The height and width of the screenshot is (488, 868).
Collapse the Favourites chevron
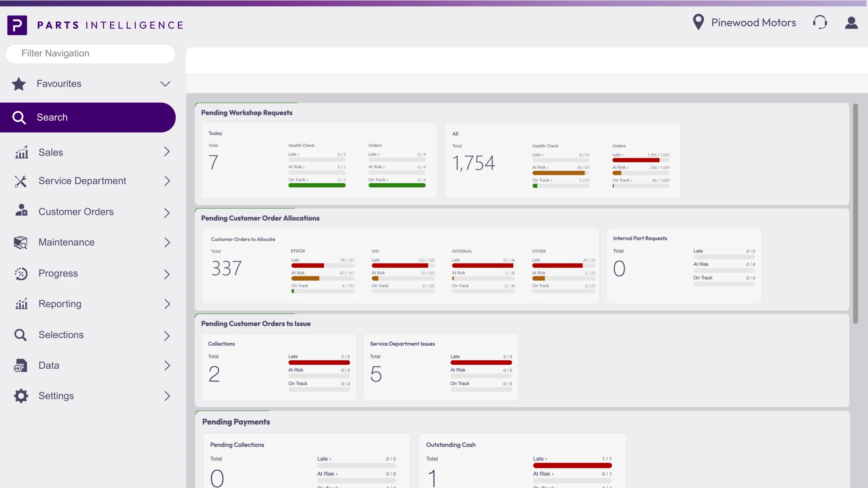point(165,84)
